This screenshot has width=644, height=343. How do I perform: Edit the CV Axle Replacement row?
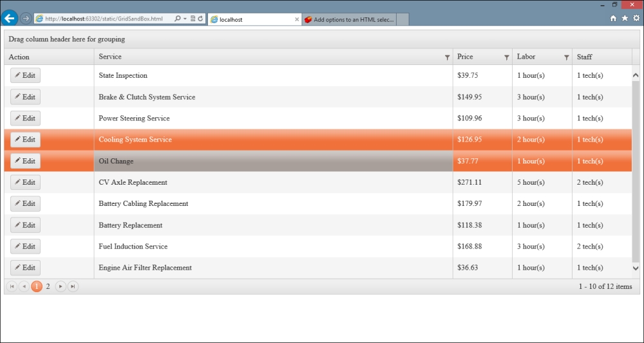click(x=26, y=182)
